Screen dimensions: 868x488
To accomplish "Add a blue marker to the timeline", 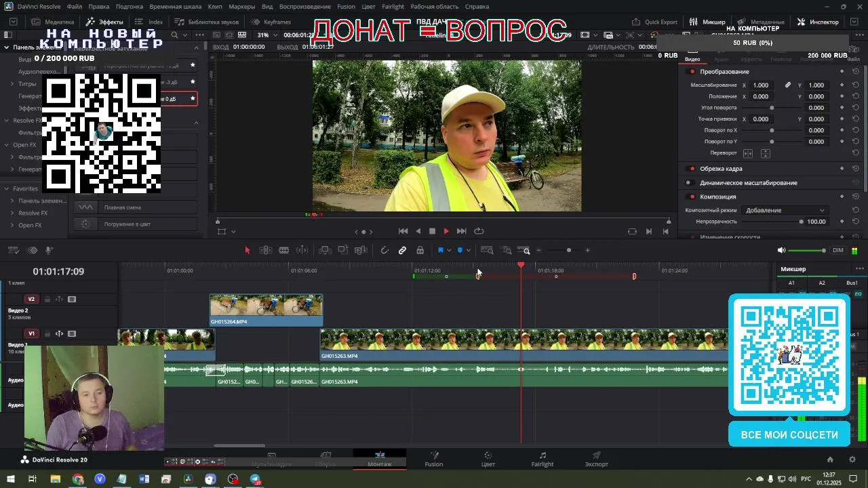I will pyautogui.click(x=460, y=251).
